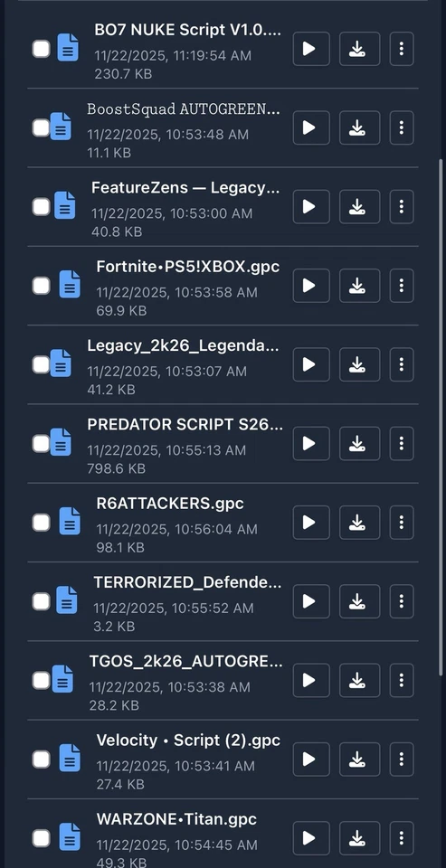The height and width of the screenshot is (868, 446).
Task: Play the BoostSquad AUTOGREEN script
Action: click(311, 127)
